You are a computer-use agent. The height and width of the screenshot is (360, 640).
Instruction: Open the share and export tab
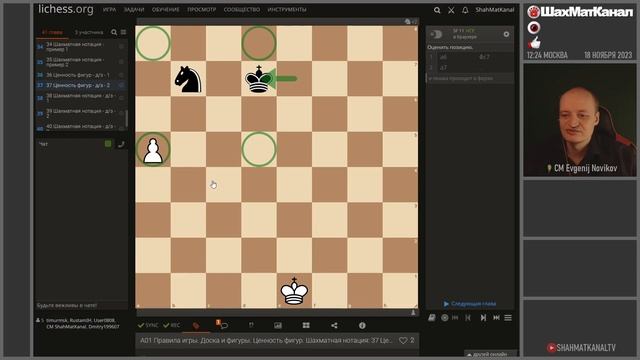[x=334, y=325]
